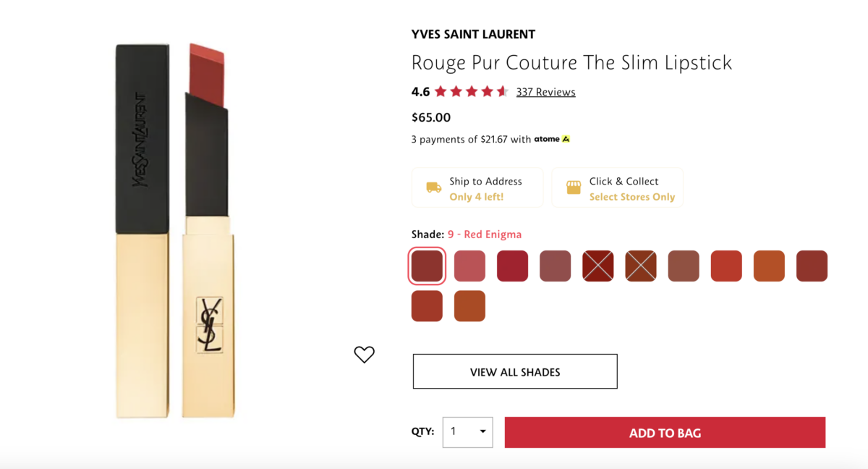Select the currently highlighted Red Enigma swatch

click(427, 266)
